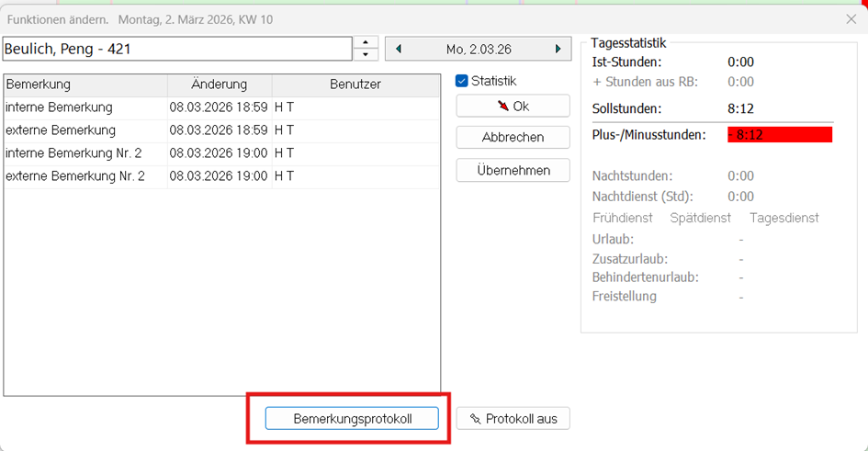Sort by the Bemerkung column header
The height and width of the screenshot is (451, 868).
coord(85,85)
